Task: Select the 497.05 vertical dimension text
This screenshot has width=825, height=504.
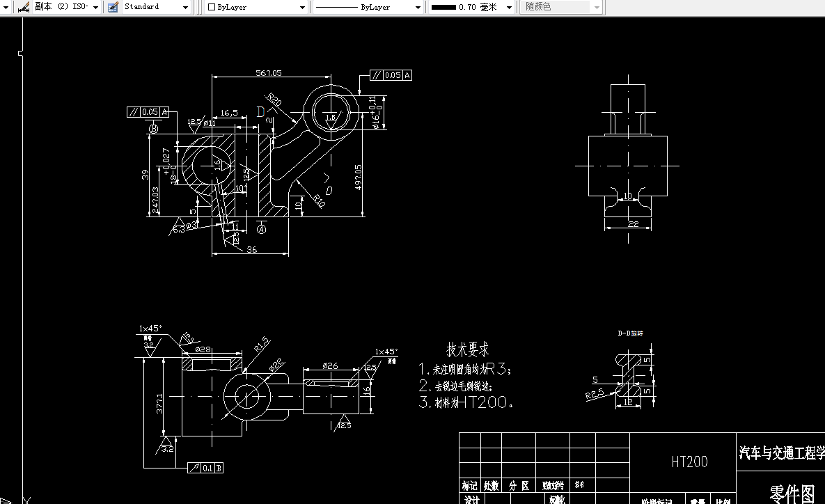Action: click(359, 178)
